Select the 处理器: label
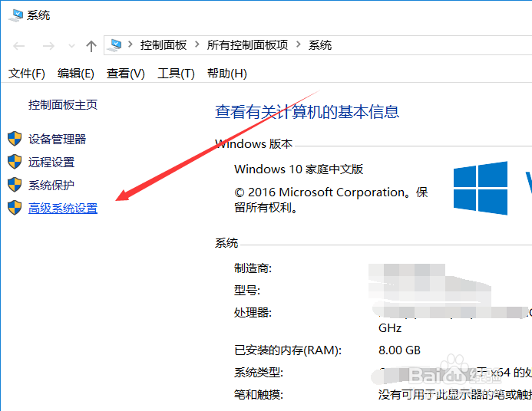The image size is (532, 411). pyautogui.click(x=253, y=312)
